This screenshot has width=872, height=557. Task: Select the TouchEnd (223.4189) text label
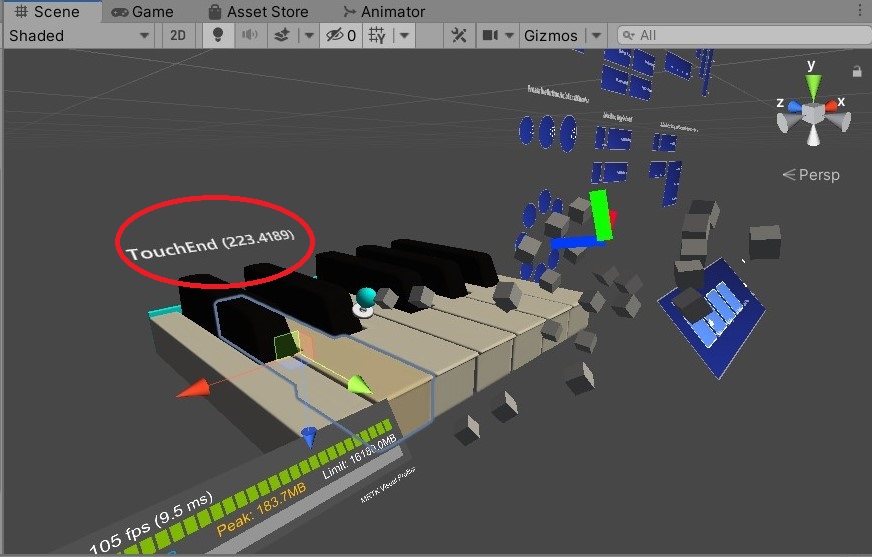click(x=210, y=244)
